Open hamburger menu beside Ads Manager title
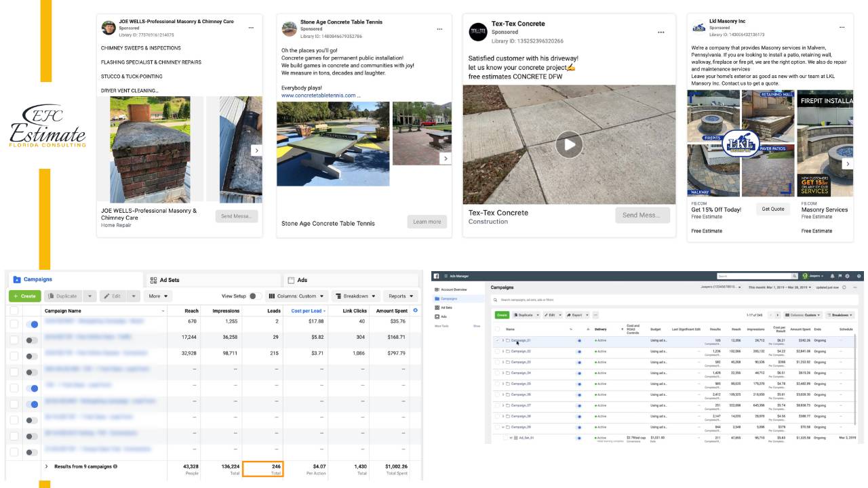This screenshot has width=868, height=488. click(x=446, y=276)
